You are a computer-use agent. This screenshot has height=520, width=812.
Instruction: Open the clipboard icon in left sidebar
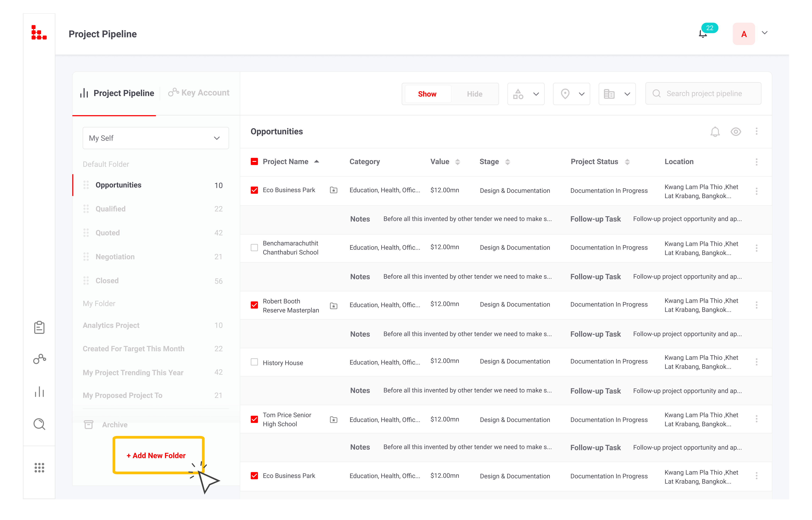tap(39, 327)
